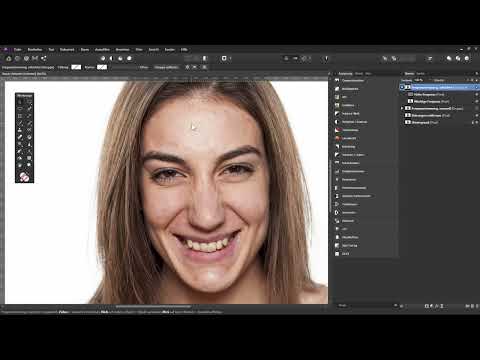The height and width of the screenshot is (360, 480).
Task: Collapse the selected Frequenztrennung (Median) group
Action: click(402, 87)
